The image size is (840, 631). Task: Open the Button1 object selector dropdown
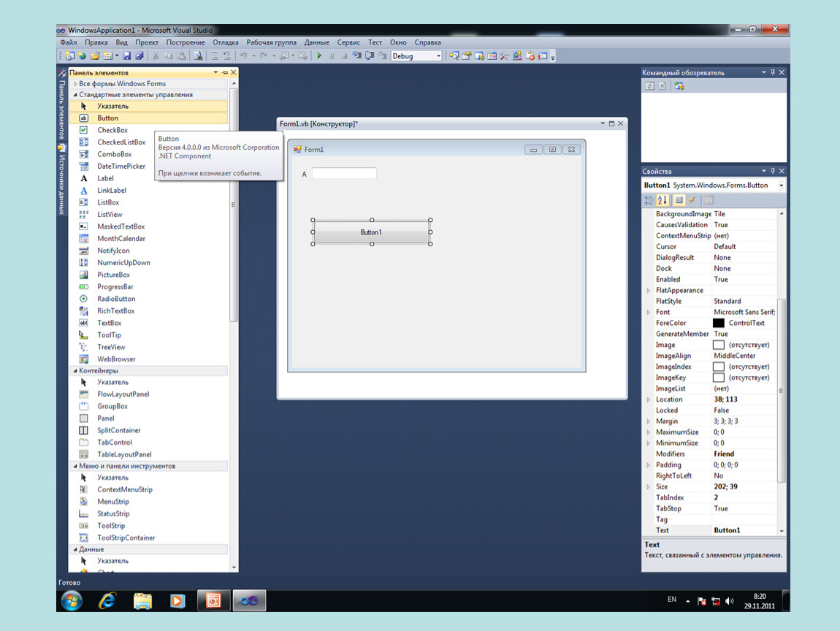click(781, 186)
